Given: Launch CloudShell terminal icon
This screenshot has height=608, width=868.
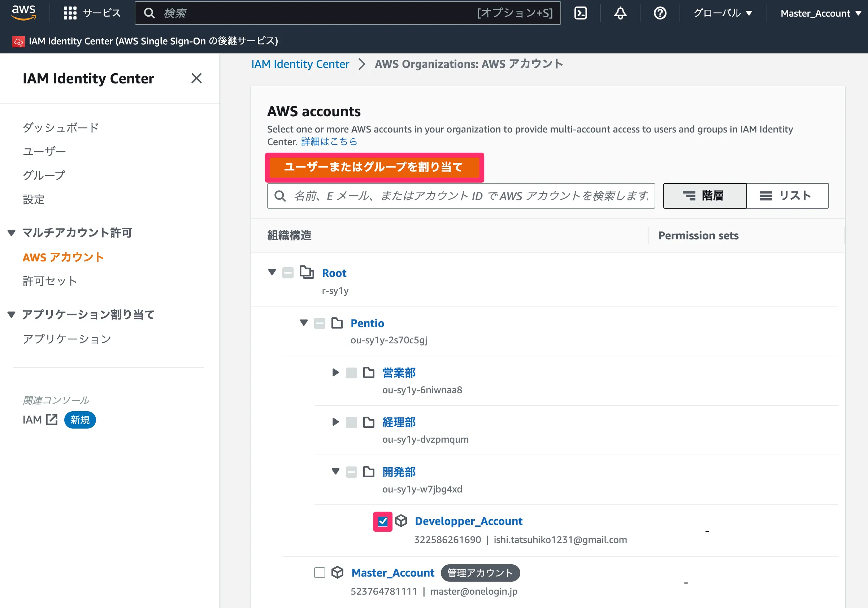Looking at the screenshot, I should pyautogui.click(x=580, y=13).
